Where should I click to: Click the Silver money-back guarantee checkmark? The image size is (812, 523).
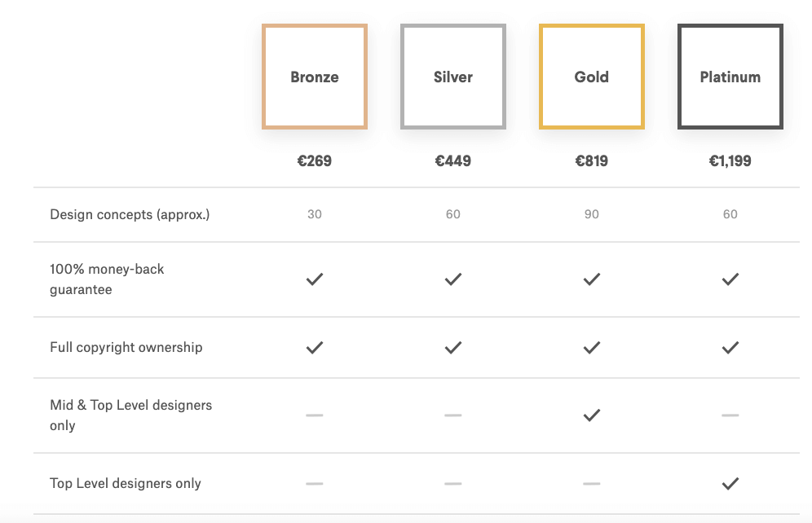[x=453, y=279]
